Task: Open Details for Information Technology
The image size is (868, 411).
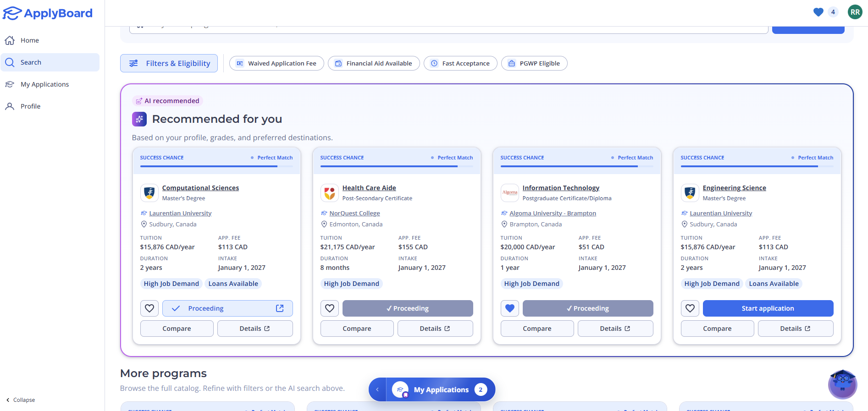Action: click(615, 329)
